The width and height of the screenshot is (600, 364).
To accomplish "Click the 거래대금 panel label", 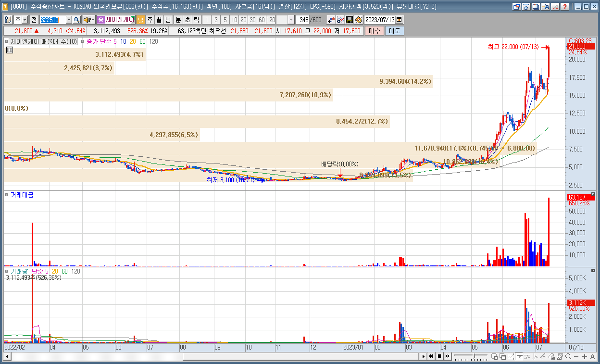I will pos(22,195).
